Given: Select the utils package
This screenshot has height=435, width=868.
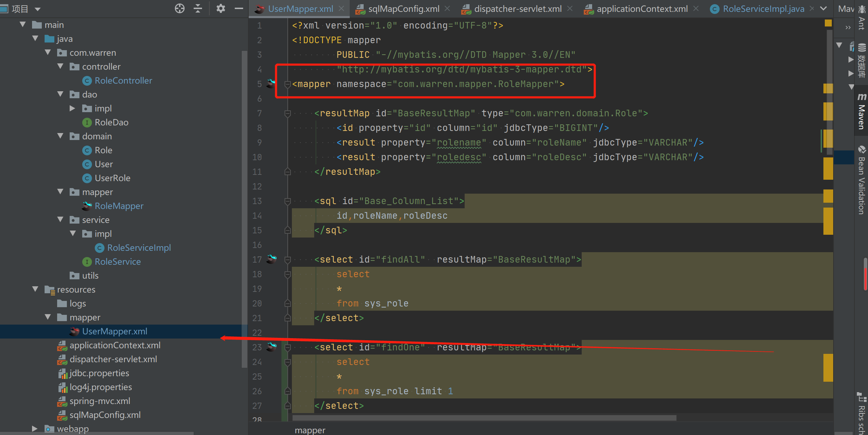Looking at the screenshot, I should [90, 275].
